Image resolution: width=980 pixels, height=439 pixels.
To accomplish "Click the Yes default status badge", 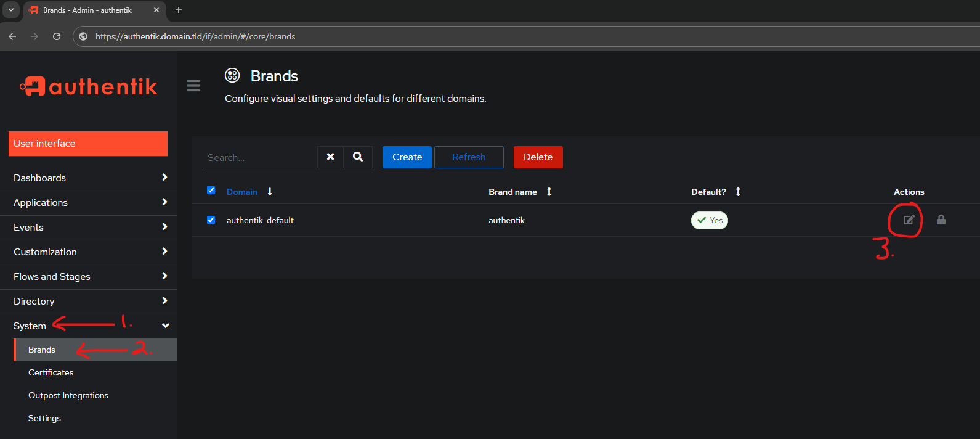I will 710,220.
